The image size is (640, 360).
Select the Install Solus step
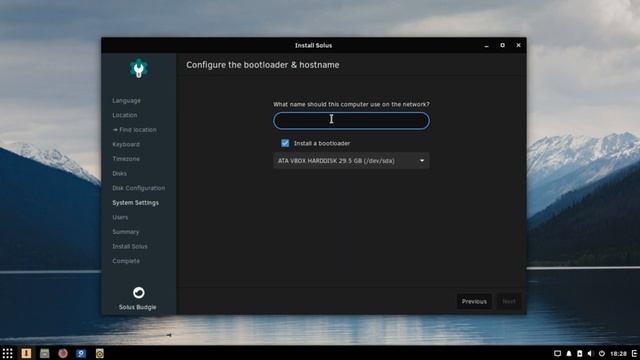click(130, 247)
